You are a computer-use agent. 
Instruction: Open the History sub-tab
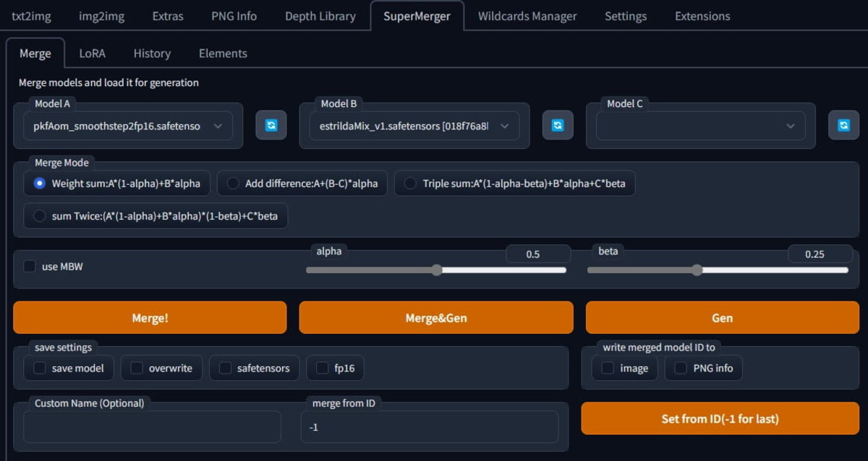(152, 53)
